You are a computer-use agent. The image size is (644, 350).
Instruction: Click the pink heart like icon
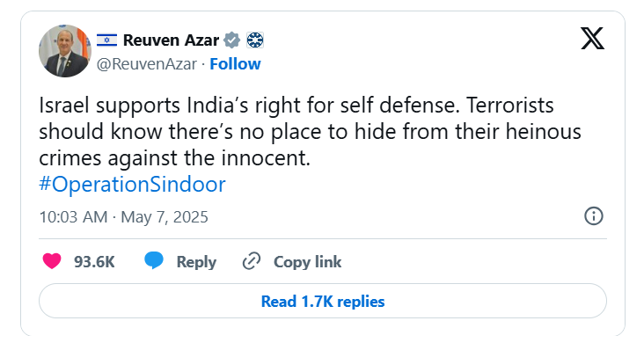[x=52, y=261]
